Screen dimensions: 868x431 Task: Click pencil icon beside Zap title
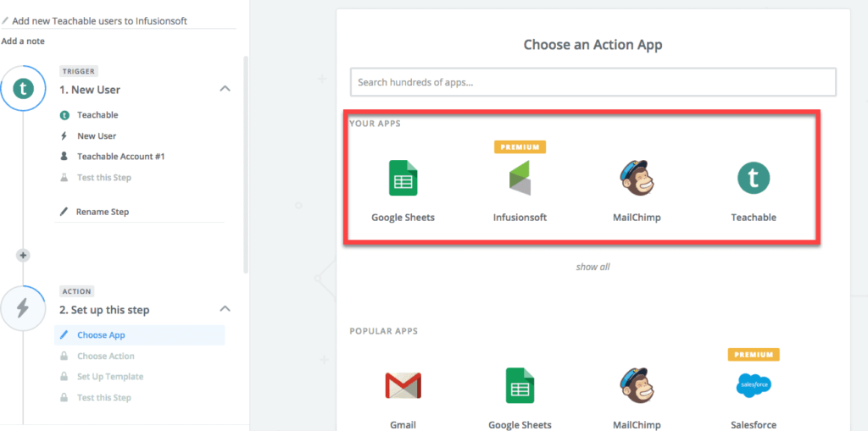[5, 21]
